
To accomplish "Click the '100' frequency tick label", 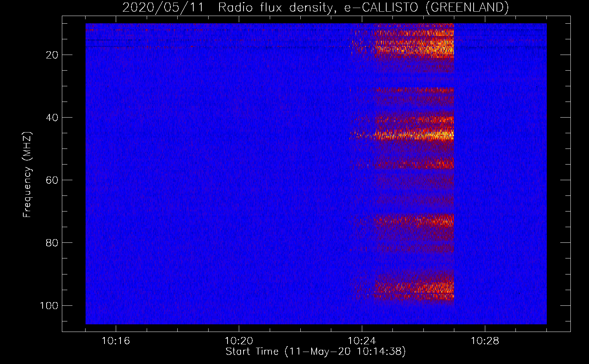I will click(49, 305).
